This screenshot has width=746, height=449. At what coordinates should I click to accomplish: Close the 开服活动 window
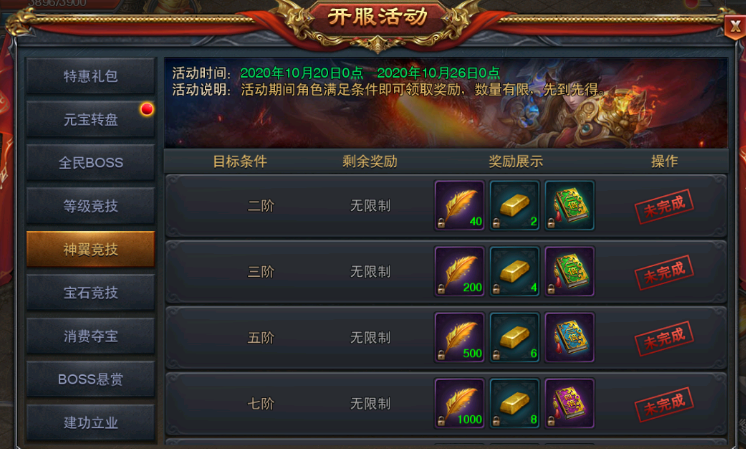coord(736,27)
